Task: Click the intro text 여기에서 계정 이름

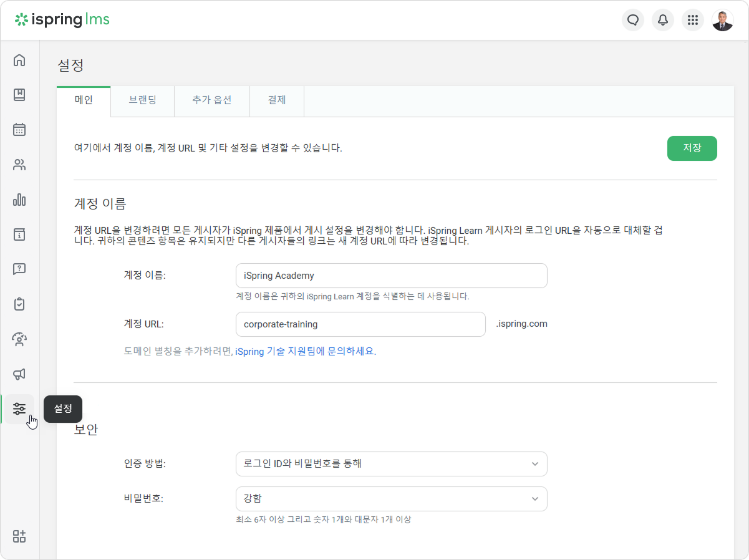Action: pyautogui.click(x=208, y=148)
